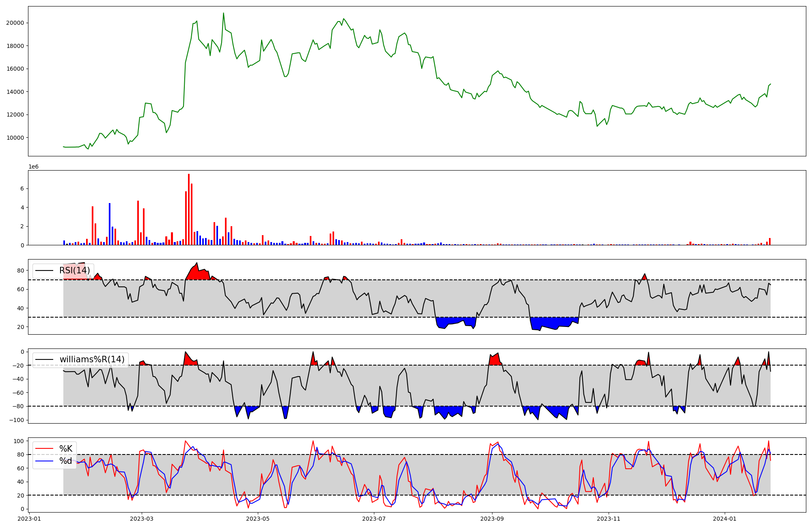Screen dimensions: 812x528
Task: Click the 1e6 volume scale label
Action: point(33,167)
